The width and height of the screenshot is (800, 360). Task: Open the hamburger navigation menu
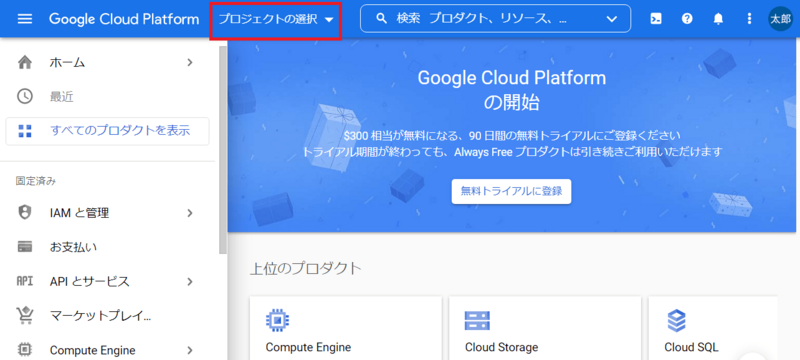tap(25, 19)
